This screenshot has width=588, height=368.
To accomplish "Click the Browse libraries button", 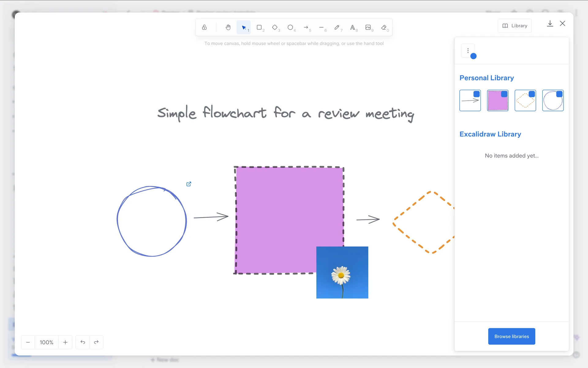I will pyautogui.click(x=511, y=336).
